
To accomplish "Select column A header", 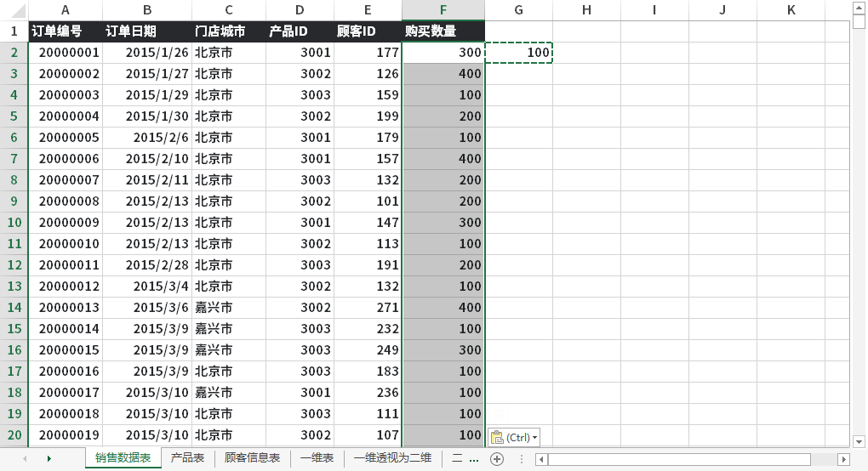I will [66, 10].
